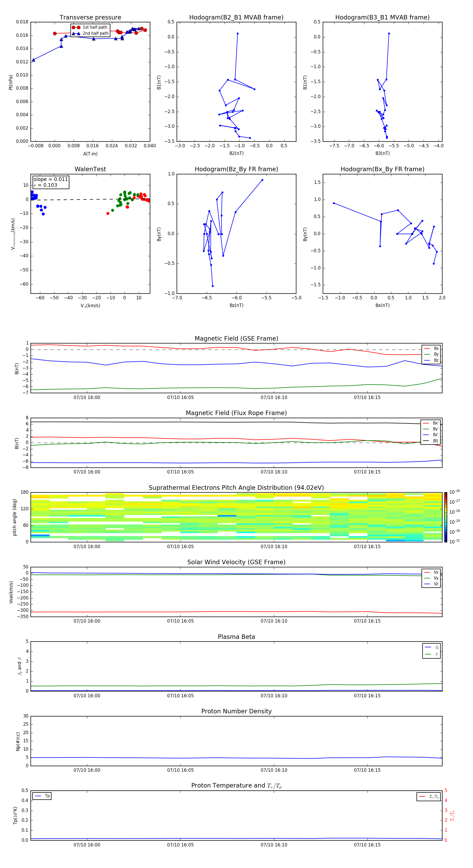Click the 'Np(#/cc)' y-axis label
Screen dimensions: 473x868
tap(18, 741)
